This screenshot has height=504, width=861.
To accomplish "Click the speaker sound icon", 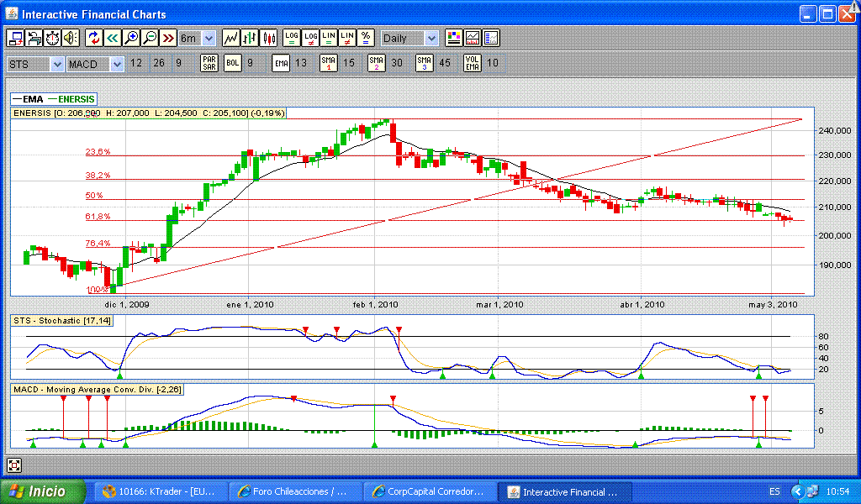I will [71, 38].
